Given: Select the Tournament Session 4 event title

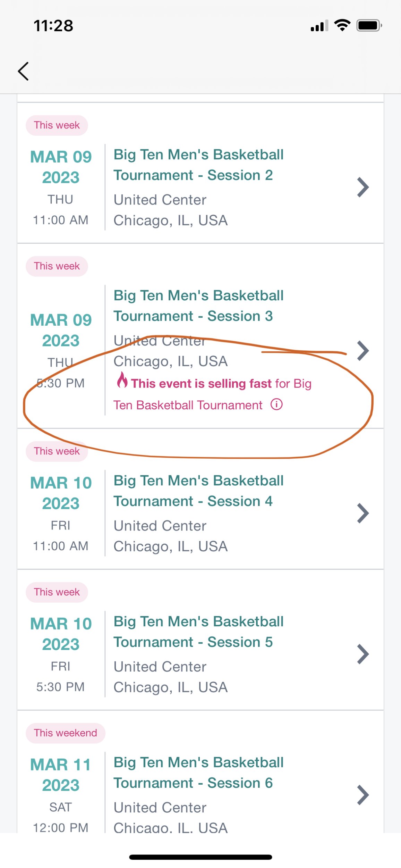Looking at the screenshot, I should tap(198, 491).
